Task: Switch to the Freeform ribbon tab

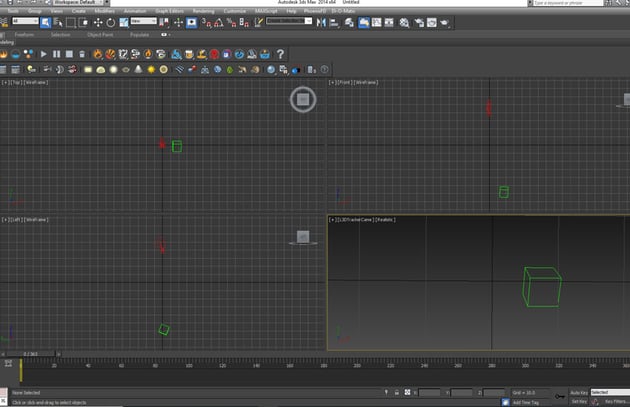Action: [x=24, y=33]
